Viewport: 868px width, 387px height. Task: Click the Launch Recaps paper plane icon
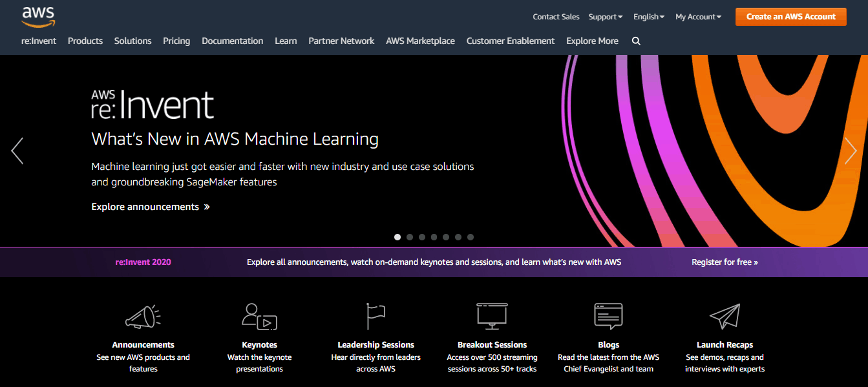point(725,317)
